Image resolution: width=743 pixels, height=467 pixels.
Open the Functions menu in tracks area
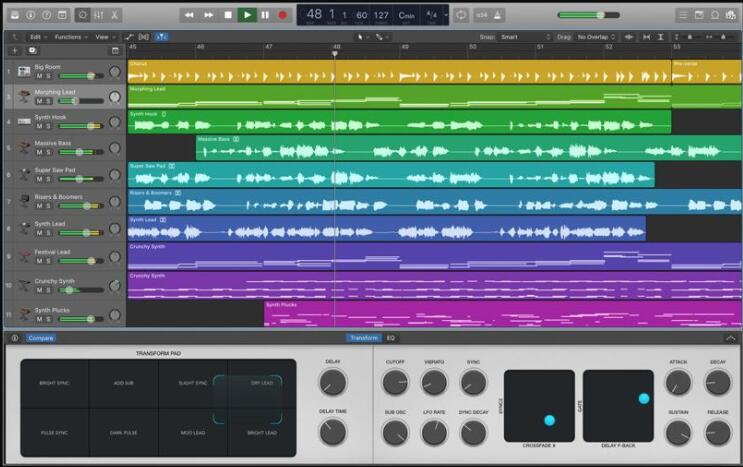pos(71,37)
